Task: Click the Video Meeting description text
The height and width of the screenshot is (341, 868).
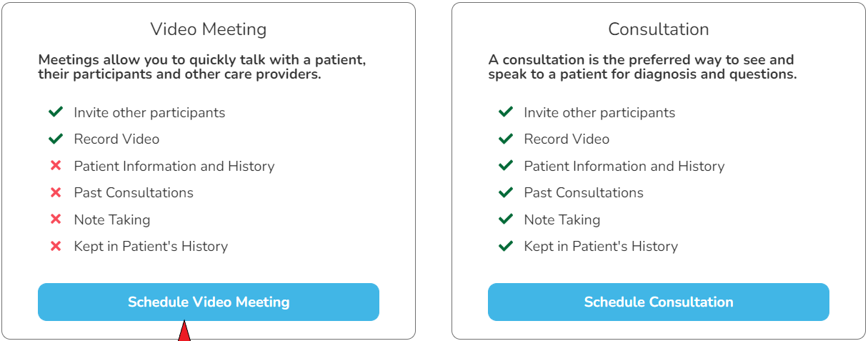Action: click(202, 66)
